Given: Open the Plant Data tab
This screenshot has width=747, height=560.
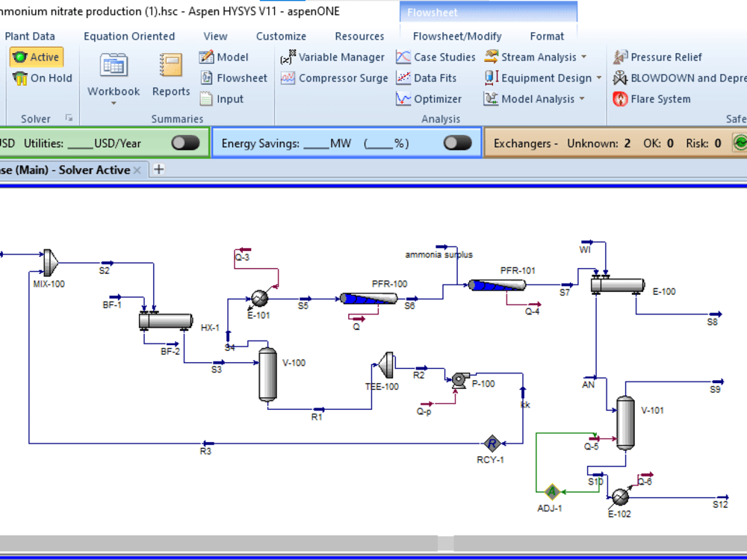Looking at the screenshot, I should [x=30, y=36].
